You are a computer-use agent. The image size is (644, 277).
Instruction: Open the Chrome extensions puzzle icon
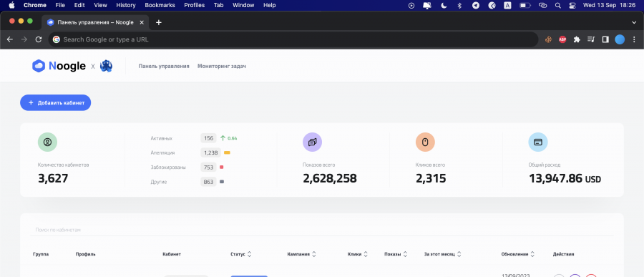[x=577, y=39]
